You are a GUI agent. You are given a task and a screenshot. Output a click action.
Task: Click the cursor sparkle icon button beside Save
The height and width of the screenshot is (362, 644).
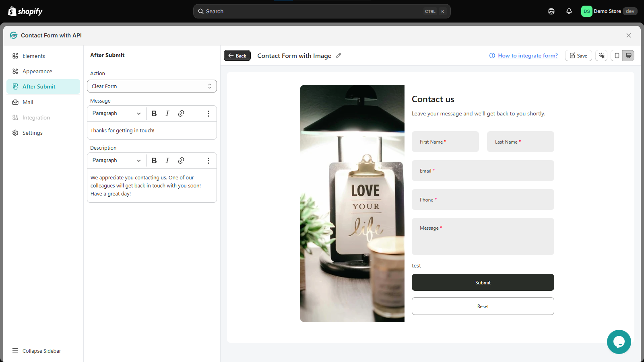click(x=602, y=56)
